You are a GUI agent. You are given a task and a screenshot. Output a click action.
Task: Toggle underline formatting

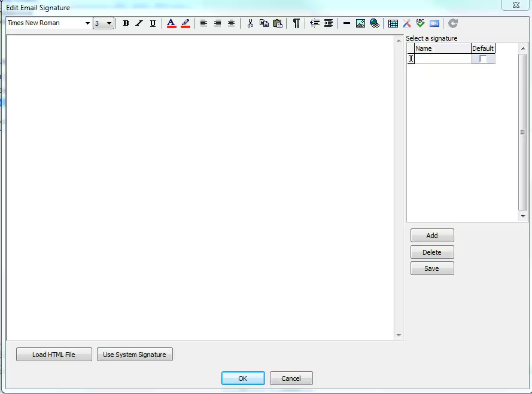click(153, 23)
